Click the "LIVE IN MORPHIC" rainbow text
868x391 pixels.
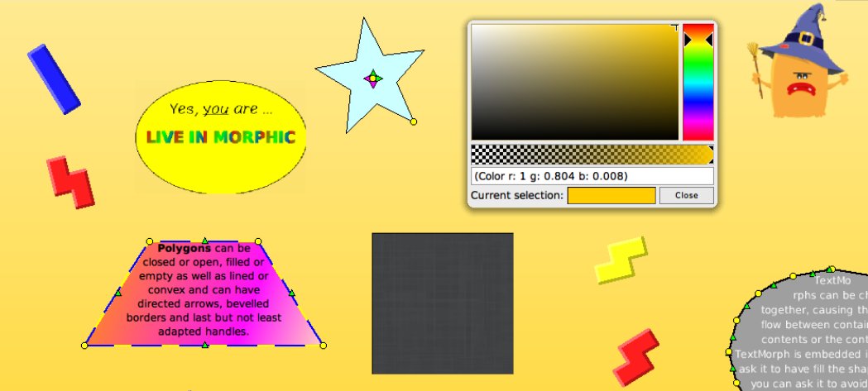click(x=221, y=136)
